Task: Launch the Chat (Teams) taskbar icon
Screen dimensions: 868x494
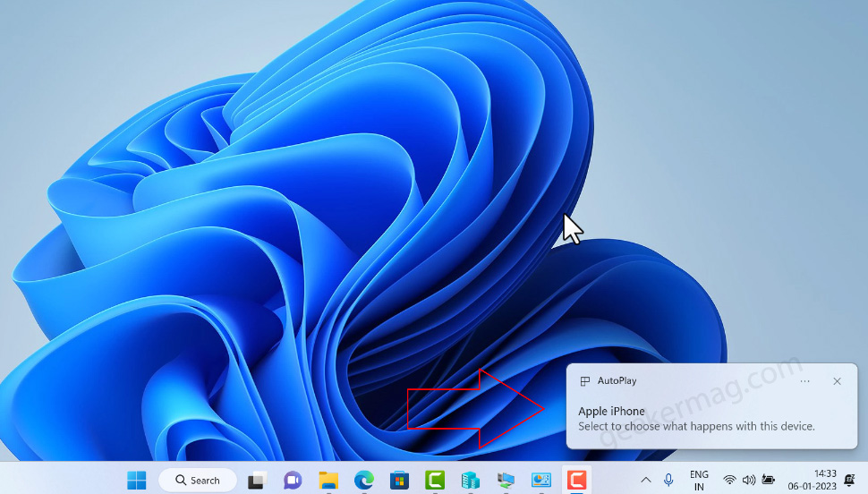Action: 293,481
